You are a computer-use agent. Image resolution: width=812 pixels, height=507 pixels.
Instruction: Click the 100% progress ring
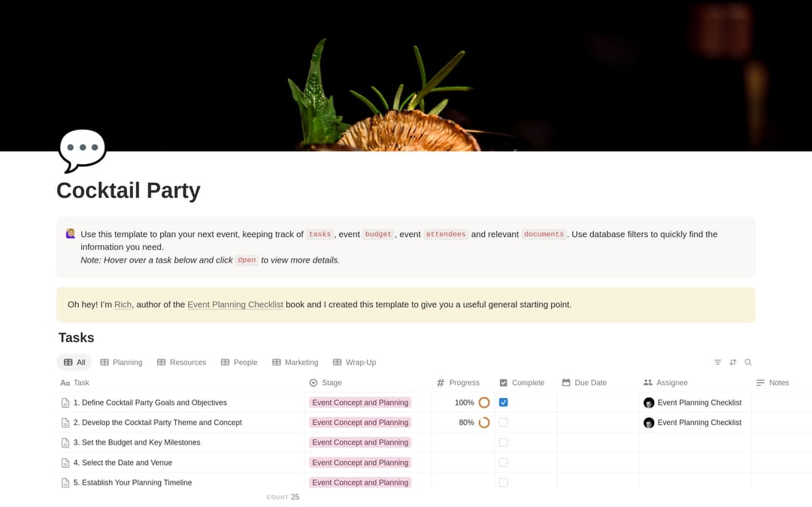[x=484, y=402]
